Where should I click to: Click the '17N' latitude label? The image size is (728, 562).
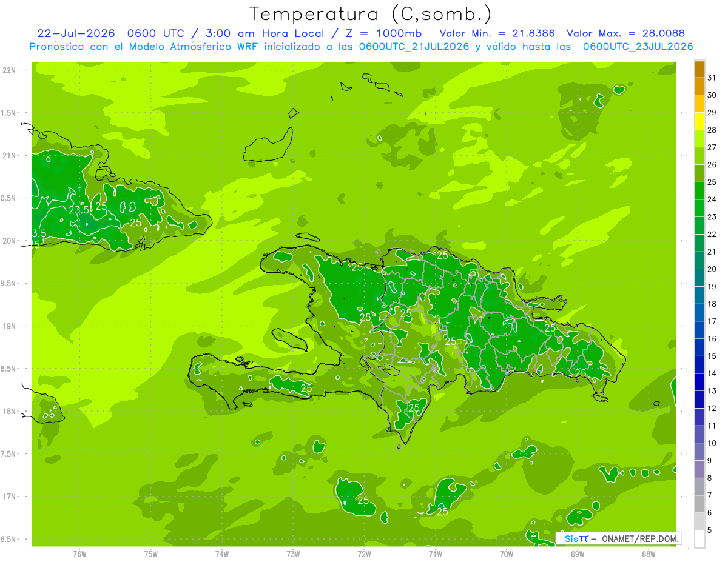(x=9, y=497)
